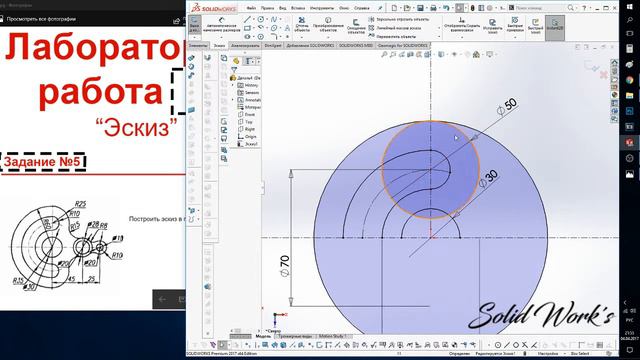This screenshot has width=640, height=360.
Task: Click the Quick Snaps tool
Action: pos(515,24)
